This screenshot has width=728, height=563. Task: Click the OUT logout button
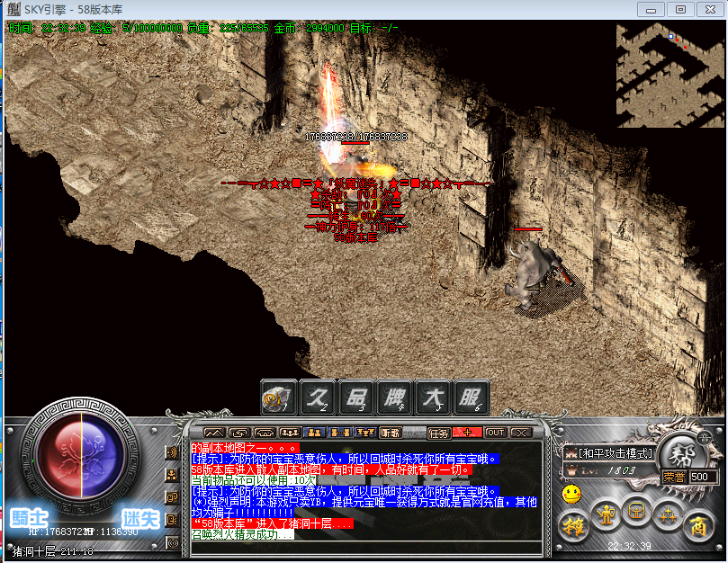496,433
